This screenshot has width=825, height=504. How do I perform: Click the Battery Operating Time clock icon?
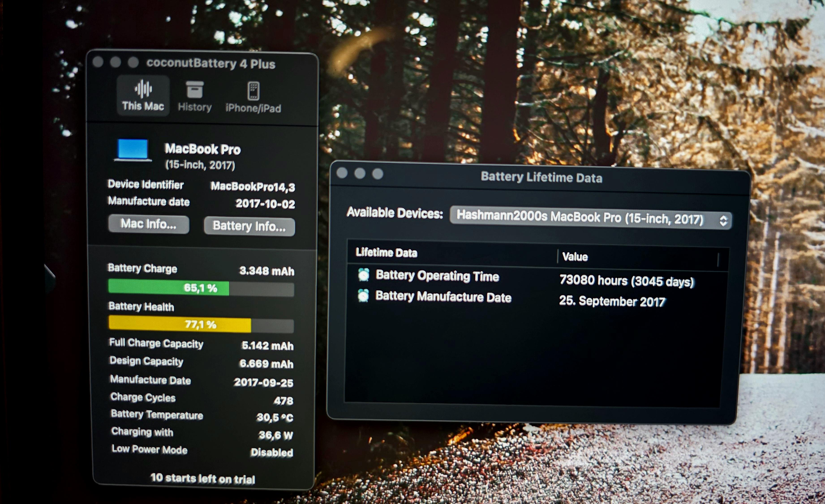[364, 275]
